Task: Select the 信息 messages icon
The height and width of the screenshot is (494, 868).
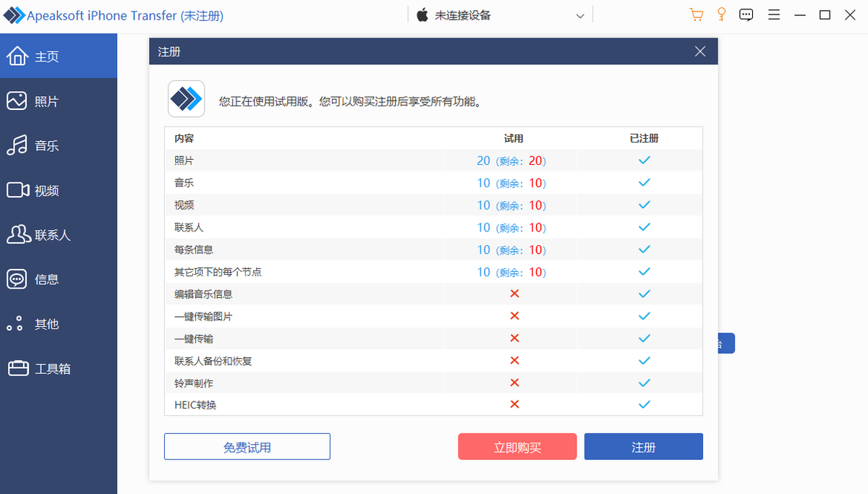Action: [17, 279]
